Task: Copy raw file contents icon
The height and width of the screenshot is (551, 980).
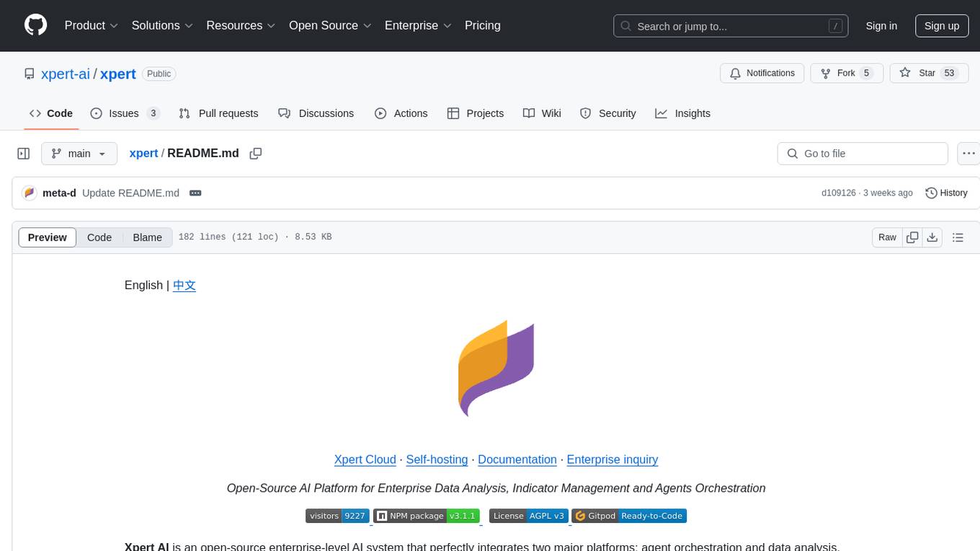Action: [x=912, y=237]
